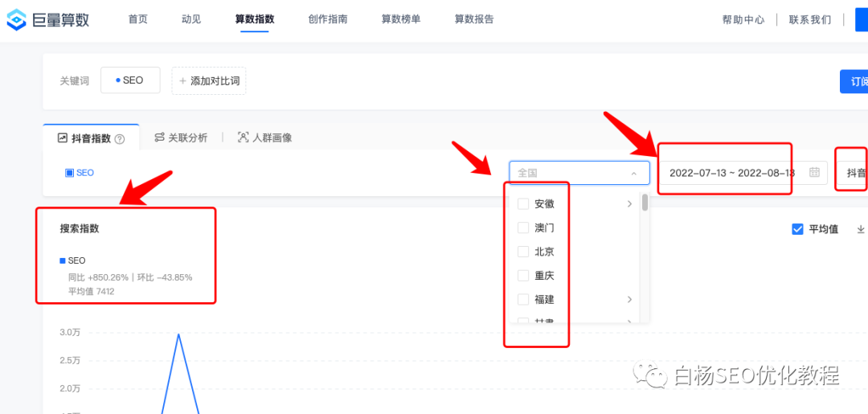Check the 安徽 region checkbox
This screenshot has width=868, height=414.
[523, 204]
